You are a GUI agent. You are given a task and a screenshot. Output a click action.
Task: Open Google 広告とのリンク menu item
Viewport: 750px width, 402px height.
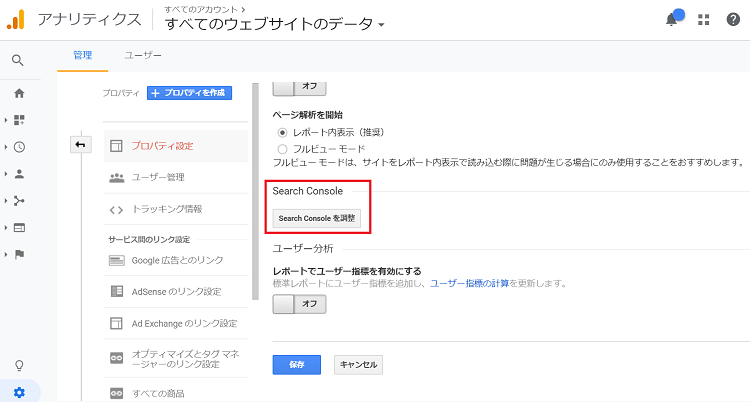pyautogui.click(x=176, y=260)
